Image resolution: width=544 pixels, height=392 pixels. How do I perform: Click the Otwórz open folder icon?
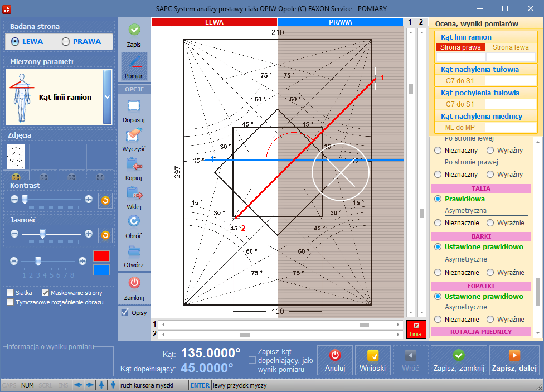(134, 251)
